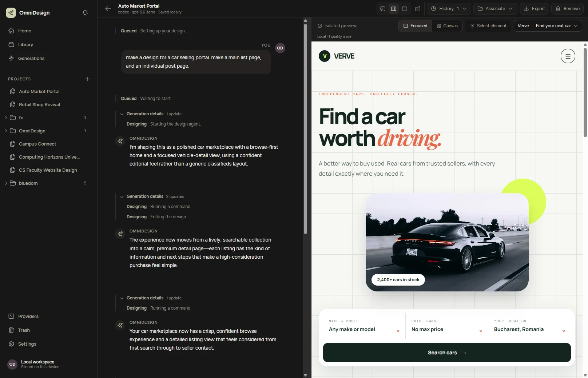Click the Porsche car hero image
588x378 pixels.
(447, 242)
